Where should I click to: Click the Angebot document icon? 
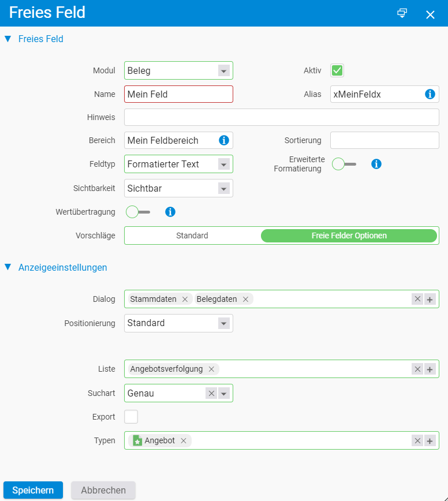(137, 440)
